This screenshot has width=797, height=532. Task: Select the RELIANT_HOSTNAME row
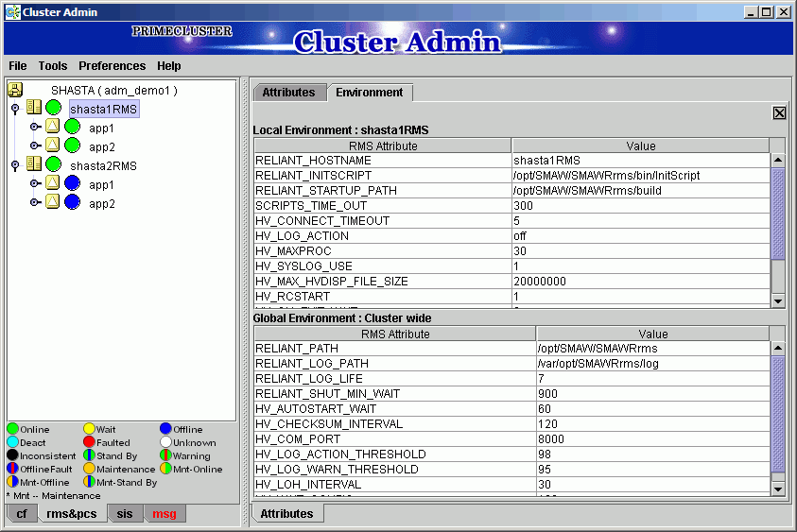[x=512, y=161]
